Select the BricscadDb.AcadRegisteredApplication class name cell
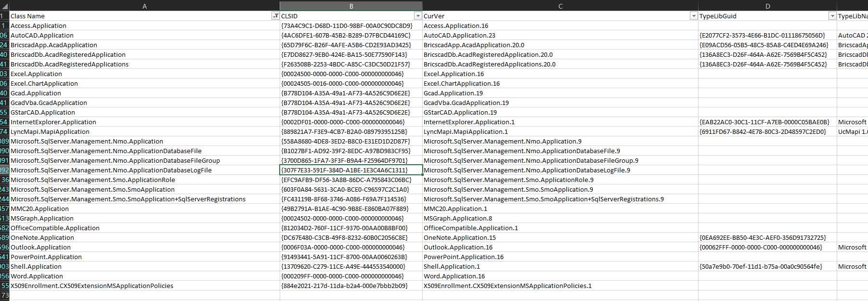The image size is (868, 301). pyautogui.click(x=144, y=54)
